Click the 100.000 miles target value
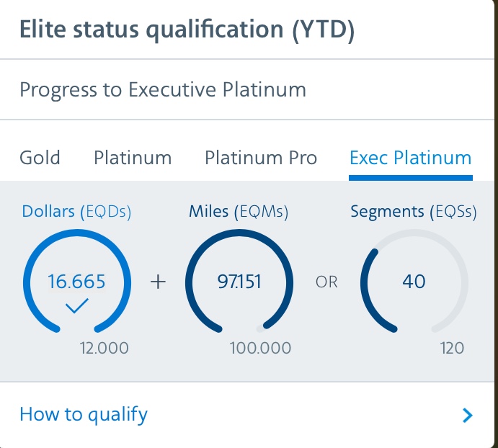The width and height of the screenshot is (498, 448). [x=260, y=349]
